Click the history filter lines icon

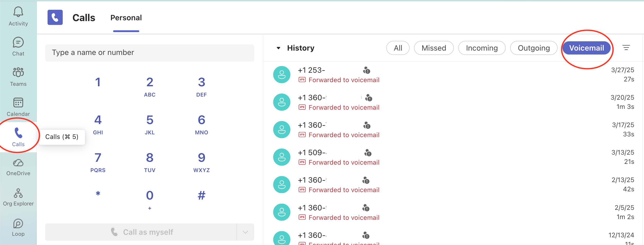click(x=626, y=48)
